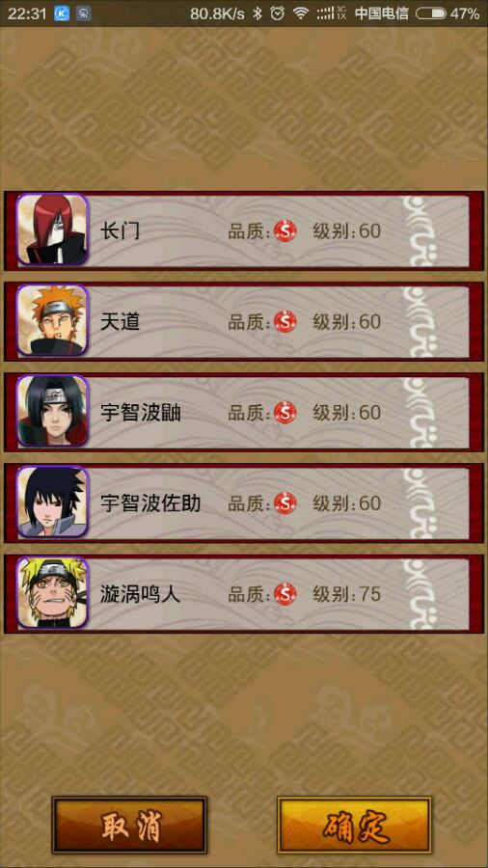Click the S quality badge for 漩涡鸣人
Viewport: 488px width, 868px height.
[x=285, y=594]
